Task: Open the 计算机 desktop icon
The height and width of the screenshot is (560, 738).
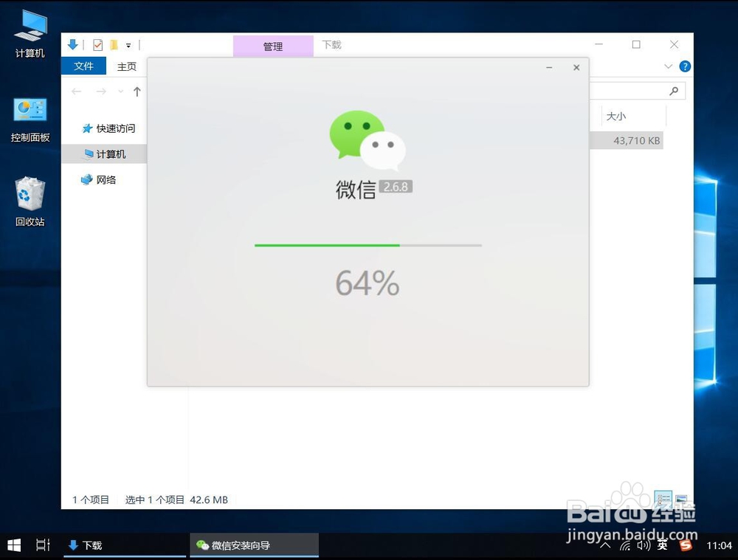Action: coord(30,33)
